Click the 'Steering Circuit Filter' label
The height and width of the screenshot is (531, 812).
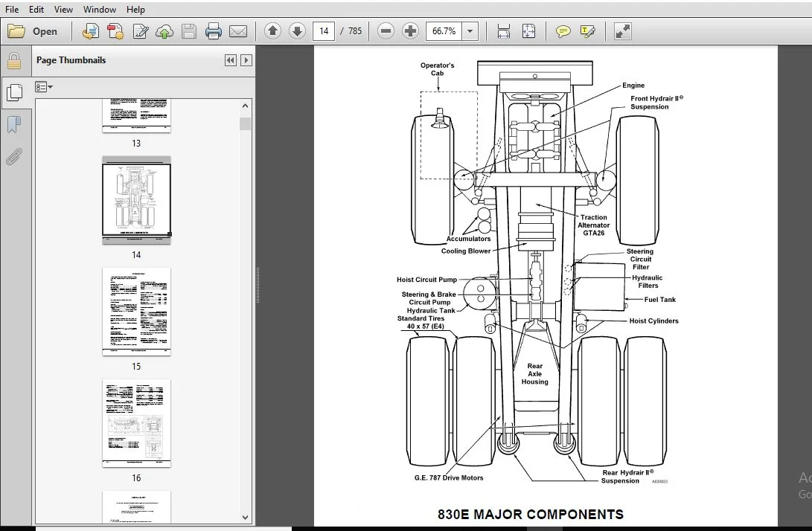click(640, 260)
